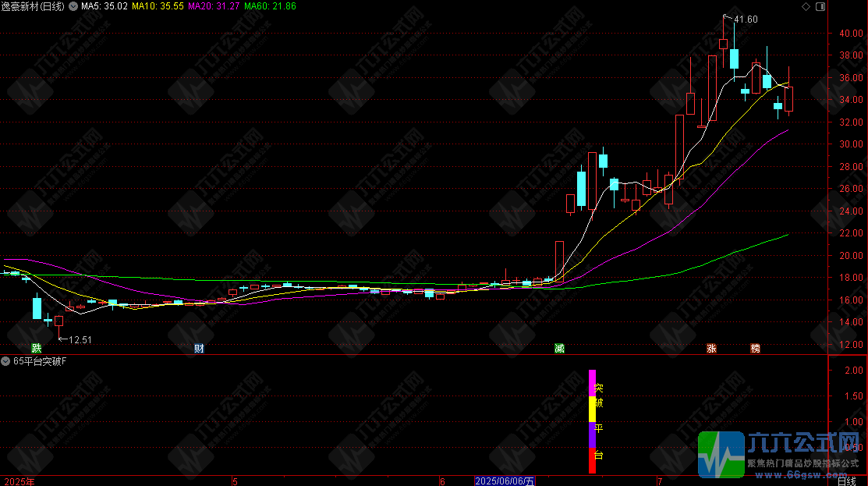This screenshot has height=486, width=868.
Task: Click the 65平台突破F indicator name
Action: [x=40, y=361]
